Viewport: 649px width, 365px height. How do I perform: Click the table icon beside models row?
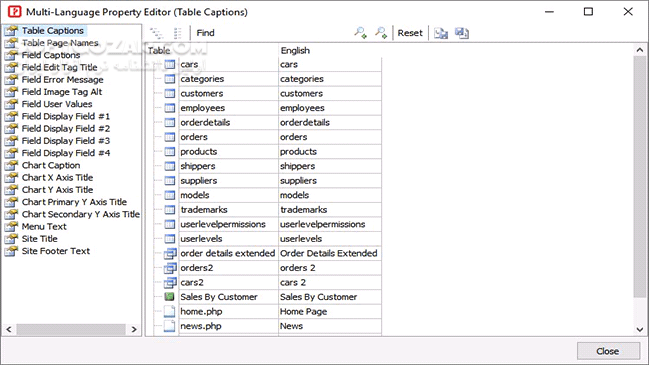(x=170, y=195)
